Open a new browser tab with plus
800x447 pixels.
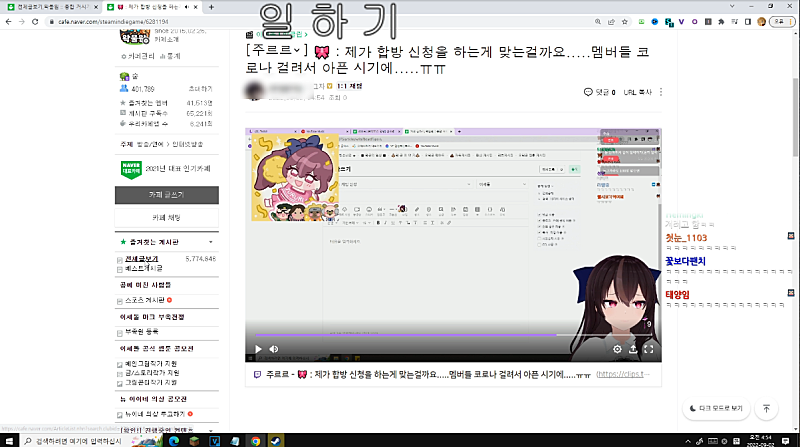211,7
